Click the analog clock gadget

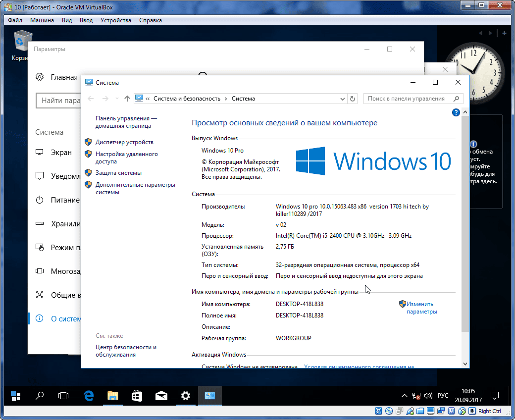click(x=474, y=72)
